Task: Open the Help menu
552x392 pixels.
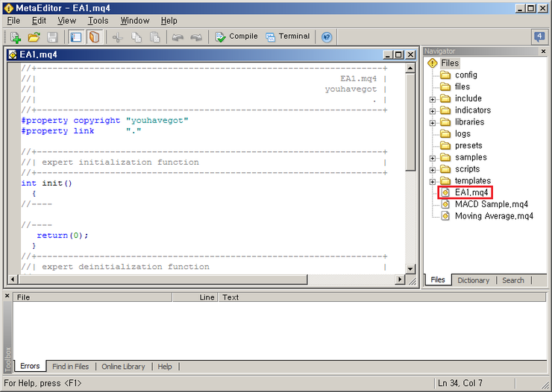Action: pos(169,21)
